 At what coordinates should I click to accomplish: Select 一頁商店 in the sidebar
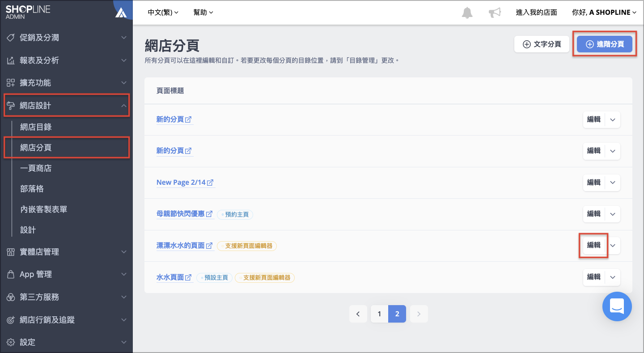pyautogui.click(x=36, y=168)
